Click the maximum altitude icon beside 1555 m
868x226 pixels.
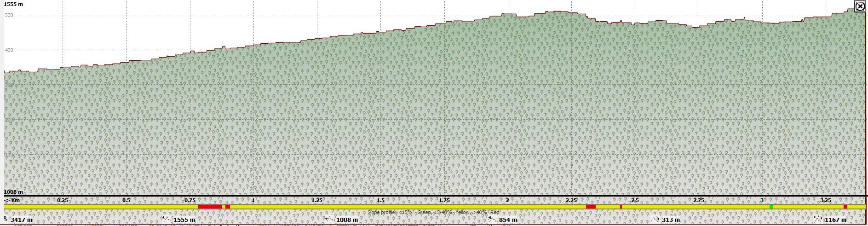pyautogui.click(x=167, y=219)
